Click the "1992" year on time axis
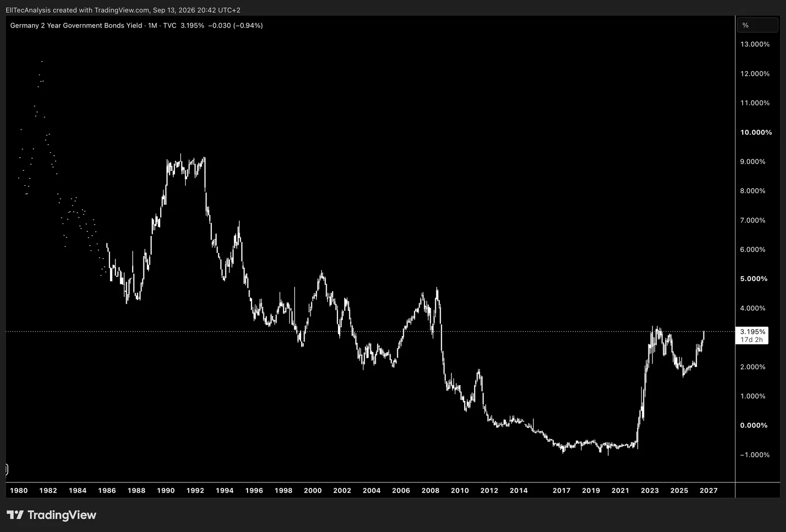The width and height of the screenshot is (786, 532). 196,490
